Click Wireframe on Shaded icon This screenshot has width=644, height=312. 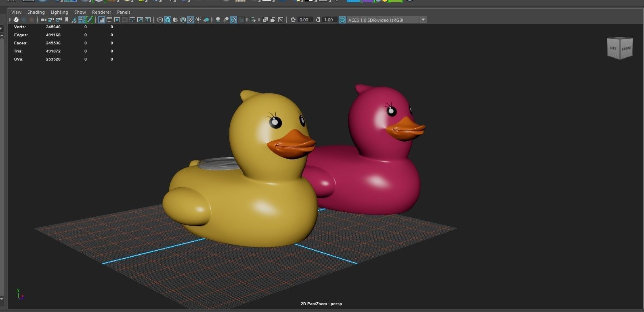point(183,20)
